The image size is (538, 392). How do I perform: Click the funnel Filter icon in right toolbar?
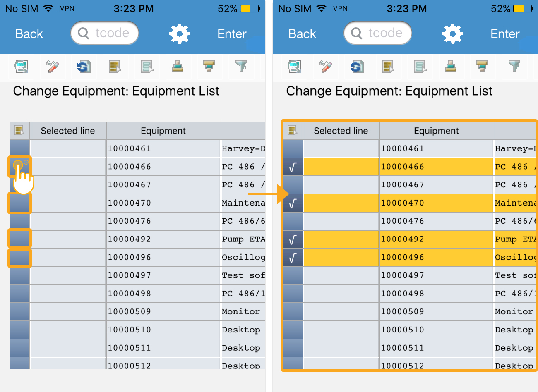tap(514, 67)
